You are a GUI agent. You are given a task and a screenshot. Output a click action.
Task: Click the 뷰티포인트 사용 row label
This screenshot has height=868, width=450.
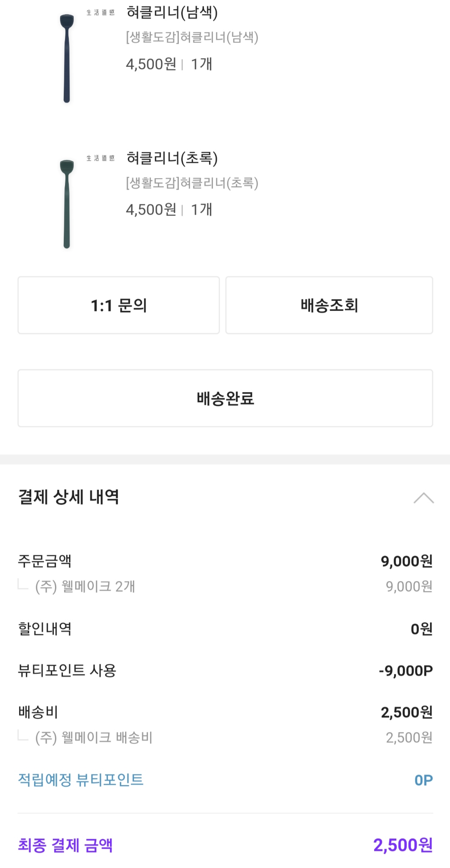(67, 671)
